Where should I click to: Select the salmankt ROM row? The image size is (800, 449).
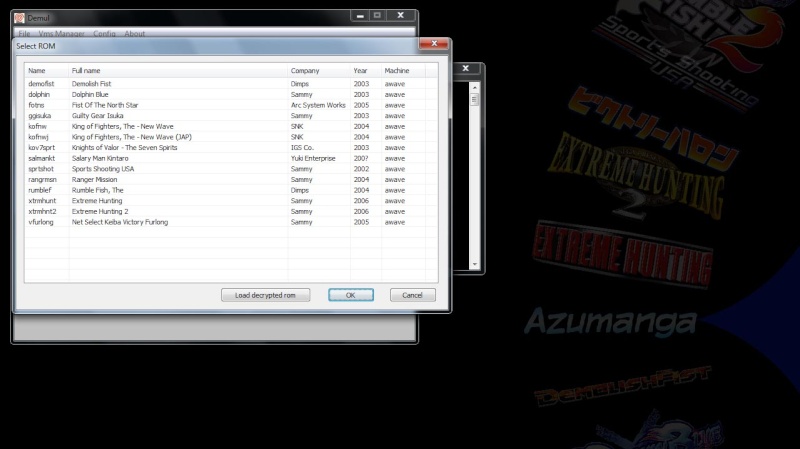coord(231,158)
